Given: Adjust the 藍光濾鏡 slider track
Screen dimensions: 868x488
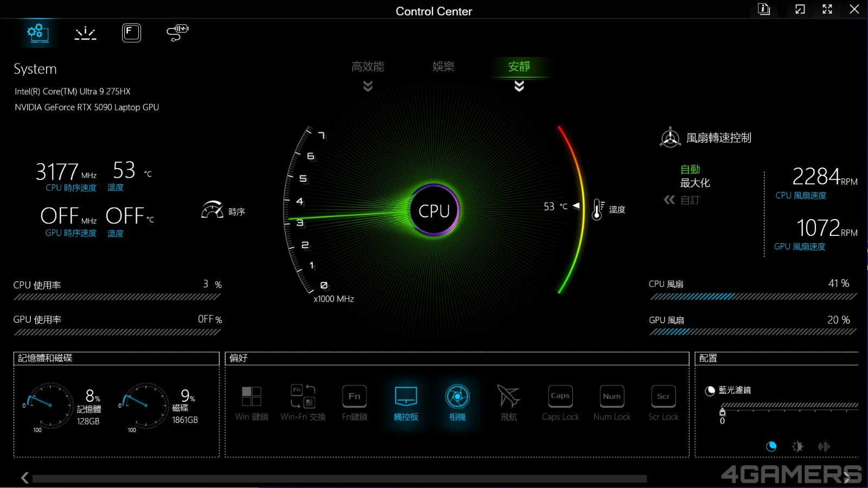Looking at the screenshot, I should 789,405.
